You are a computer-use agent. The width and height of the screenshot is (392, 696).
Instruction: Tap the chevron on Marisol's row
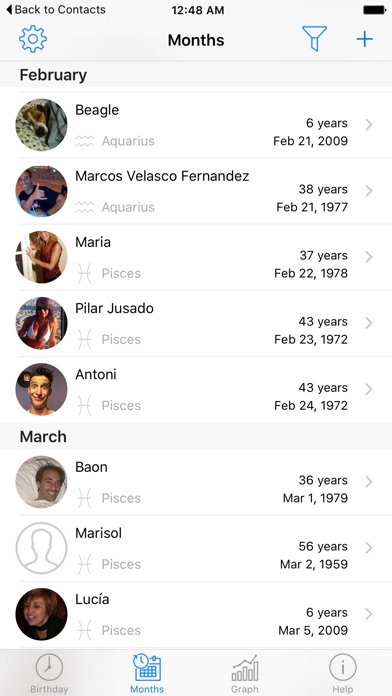click(368, 548)
